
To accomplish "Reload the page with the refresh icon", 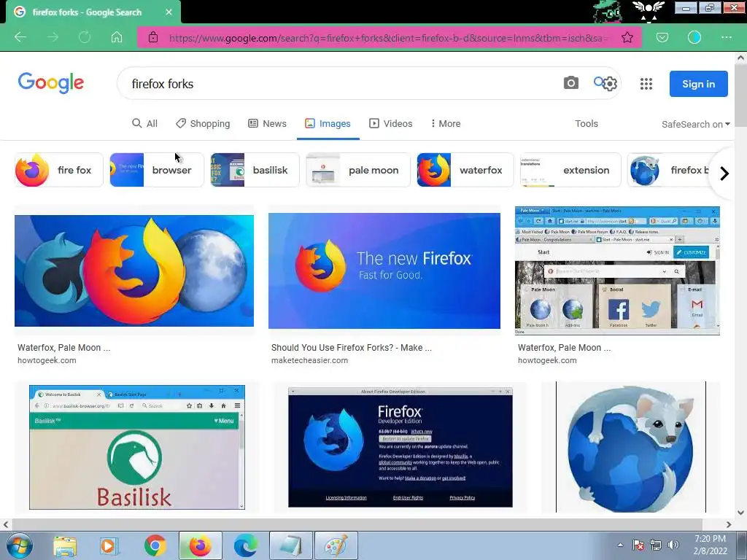I will click(85, 37).
